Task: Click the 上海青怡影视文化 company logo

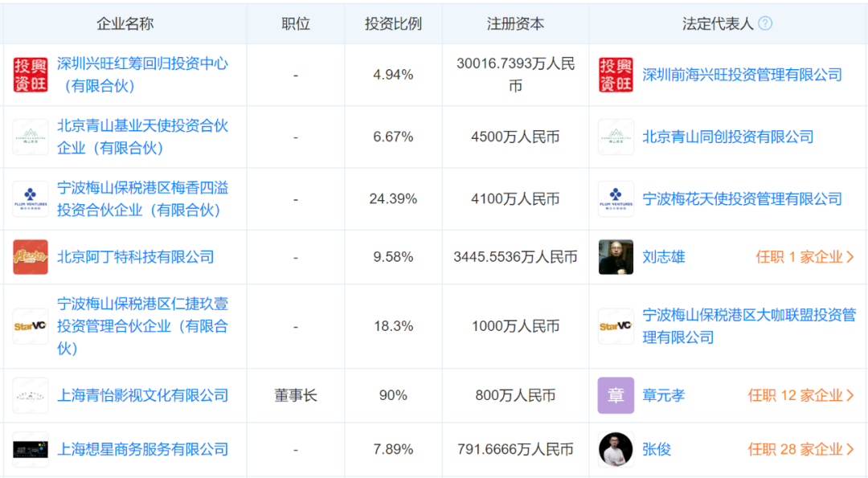Action: point(31,395)
